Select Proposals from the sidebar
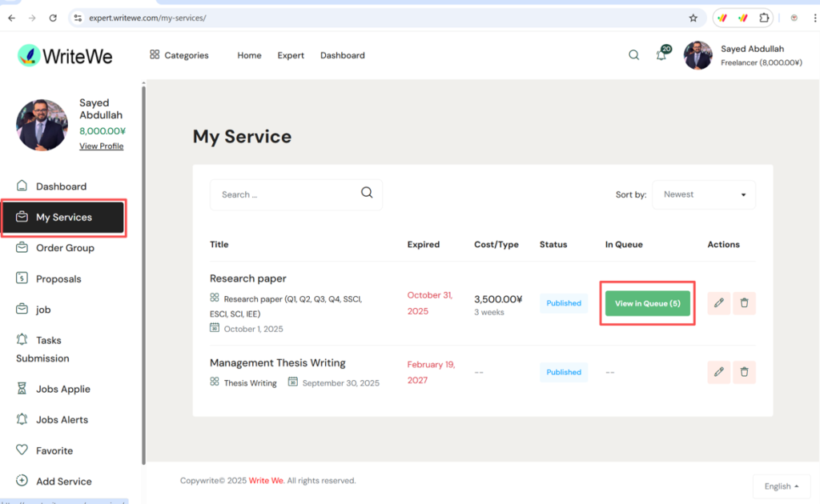The width and height of the screenshot is (820, 504). pos(58,279)
